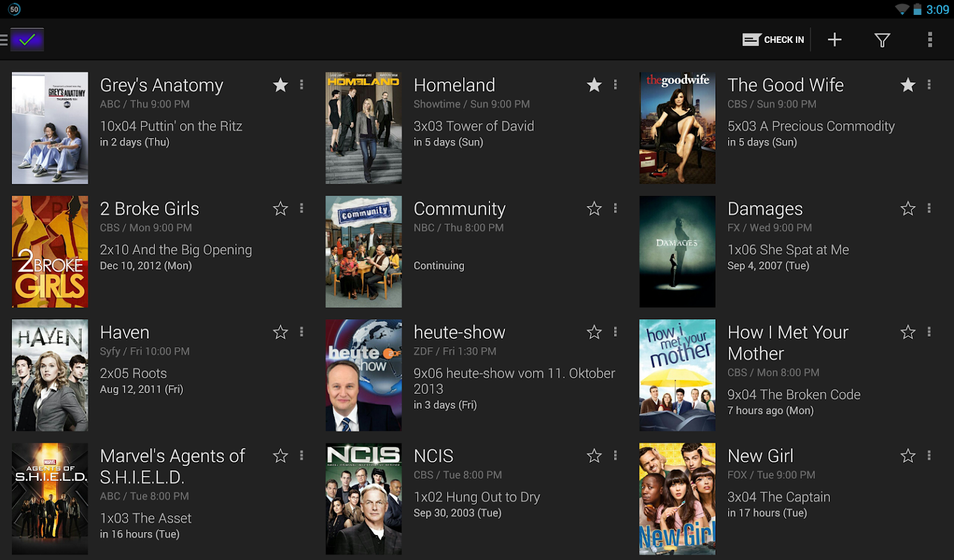Open Community item options menu
954x560 pixels.
(616, 208)
